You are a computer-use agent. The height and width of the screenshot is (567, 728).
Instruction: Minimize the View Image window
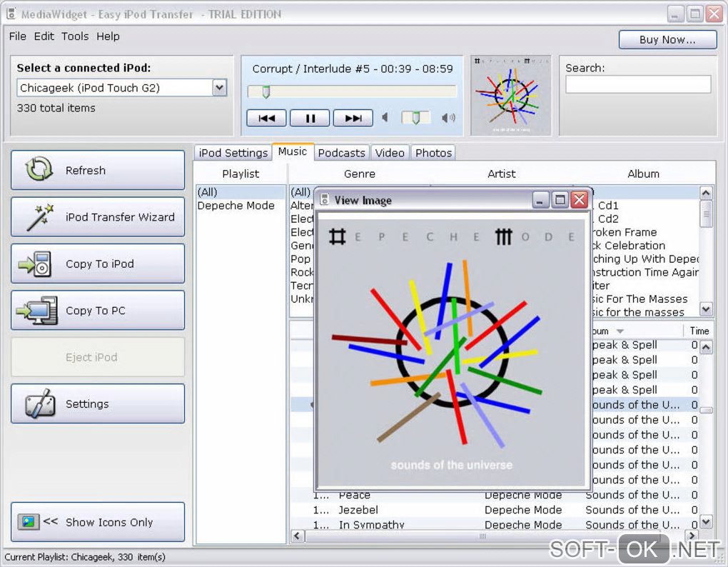541,200
